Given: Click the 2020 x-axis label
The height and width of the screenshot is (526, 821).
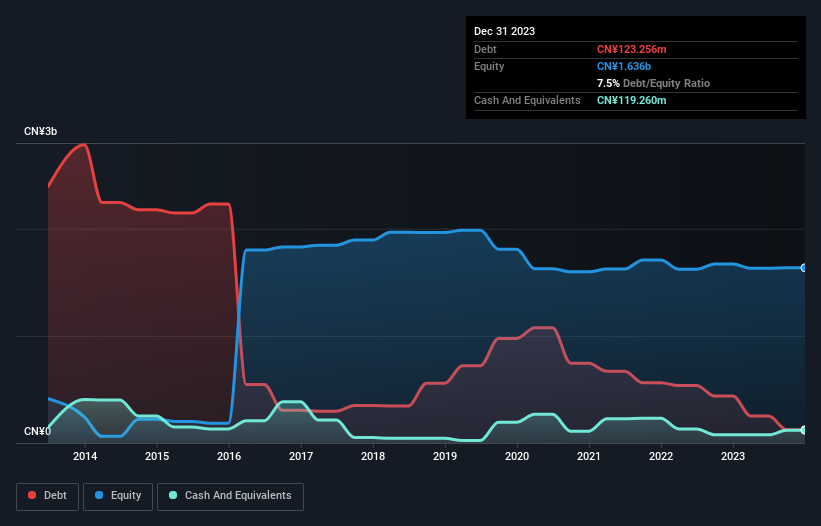Looking at the screenshot, I should [x=517, y=456].
